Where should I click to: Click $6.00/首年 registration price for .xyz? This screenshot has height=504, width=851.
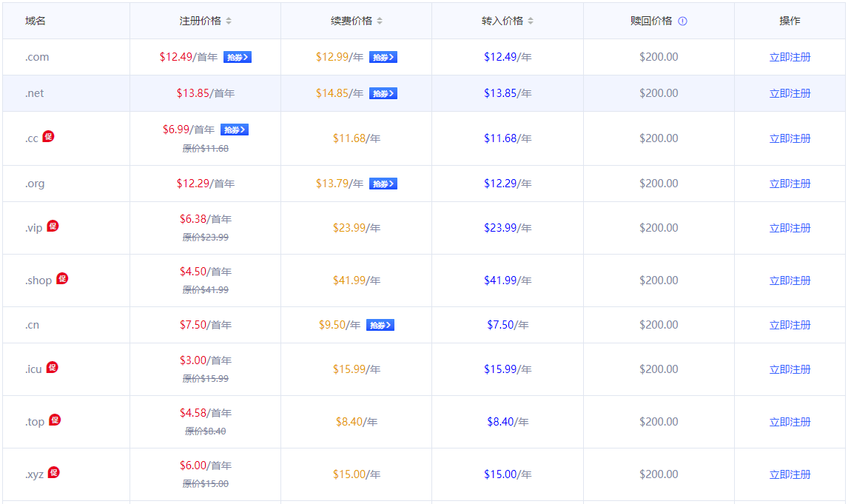(x=206, y=466)
